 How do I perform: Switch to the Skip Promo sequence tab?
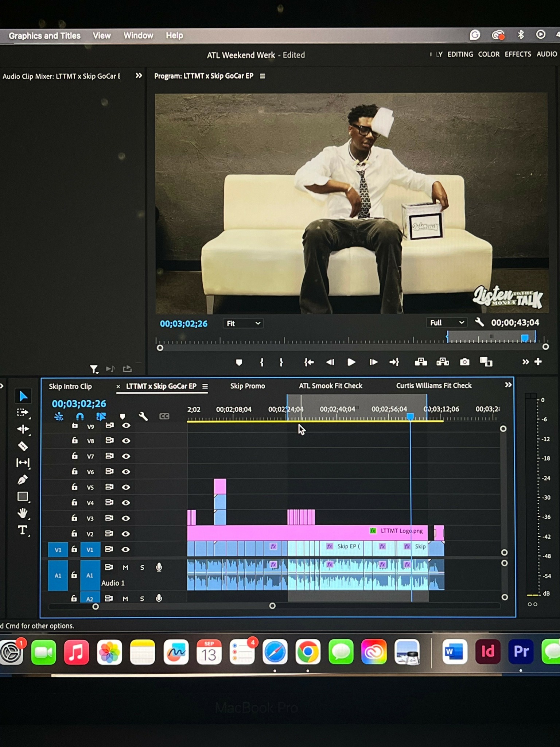pos(248,386)
